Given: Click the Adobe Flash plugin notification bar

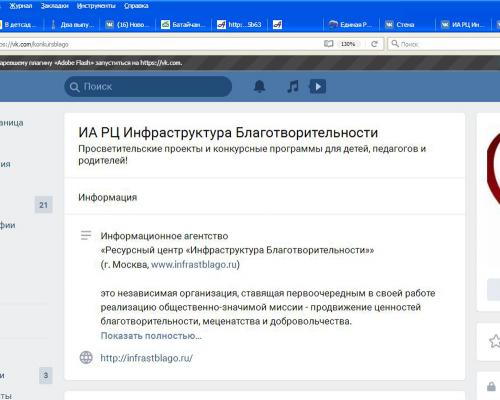Looking at the screenshot, I should (x=250, y=63).
